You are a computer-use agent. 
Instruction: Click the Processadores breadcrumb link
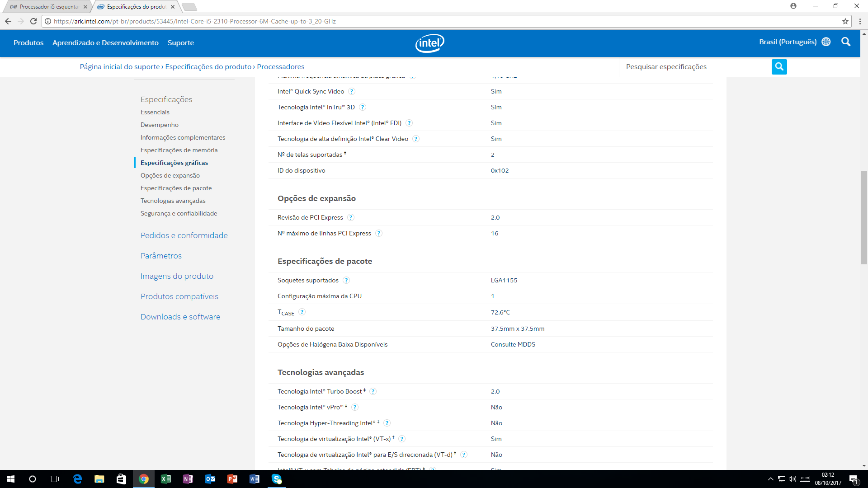(280, 67)
